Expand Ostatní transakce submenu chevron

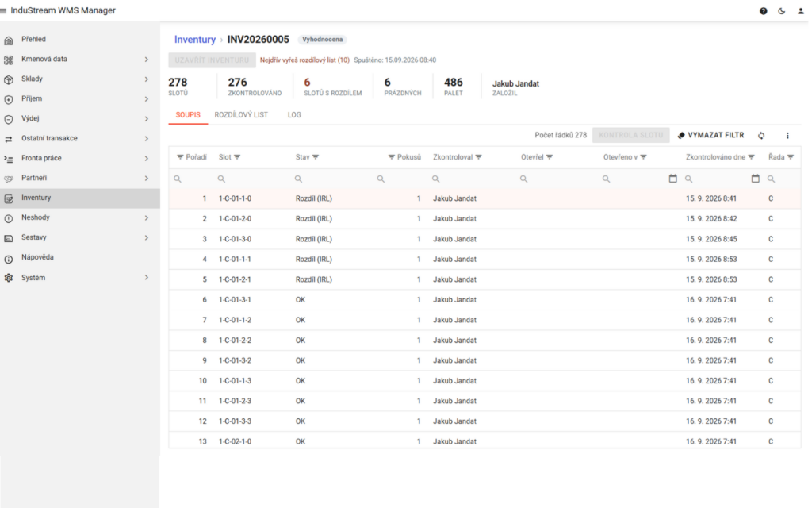pyautogui.click(x=147, y=139)
